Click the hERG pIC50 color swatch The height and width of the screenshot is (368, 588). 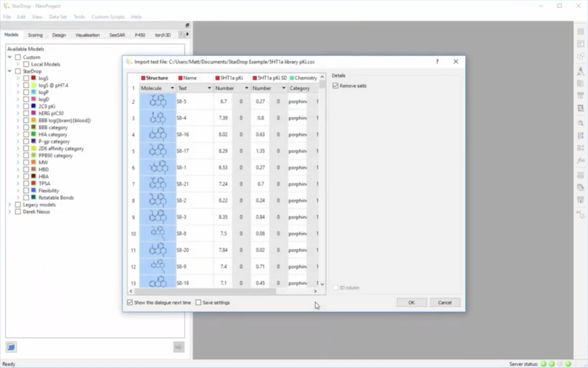coord(34,114)
